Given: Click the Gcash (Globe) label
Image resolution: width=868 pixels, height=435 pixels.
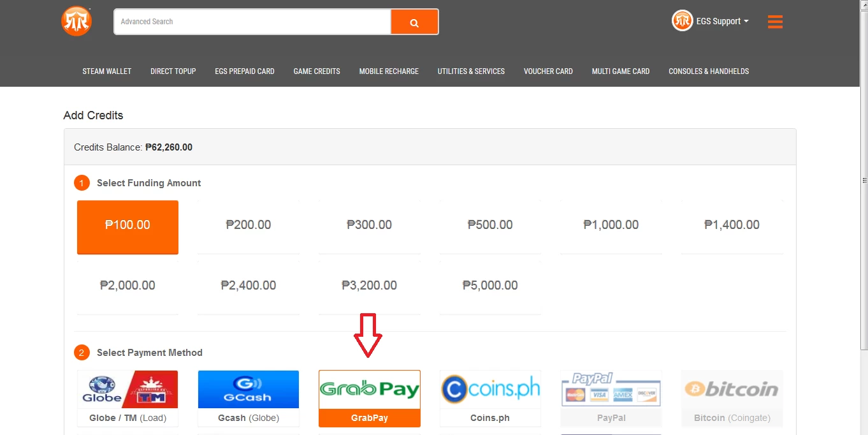Looking at the screenshot, I should (x=249, y=418).
